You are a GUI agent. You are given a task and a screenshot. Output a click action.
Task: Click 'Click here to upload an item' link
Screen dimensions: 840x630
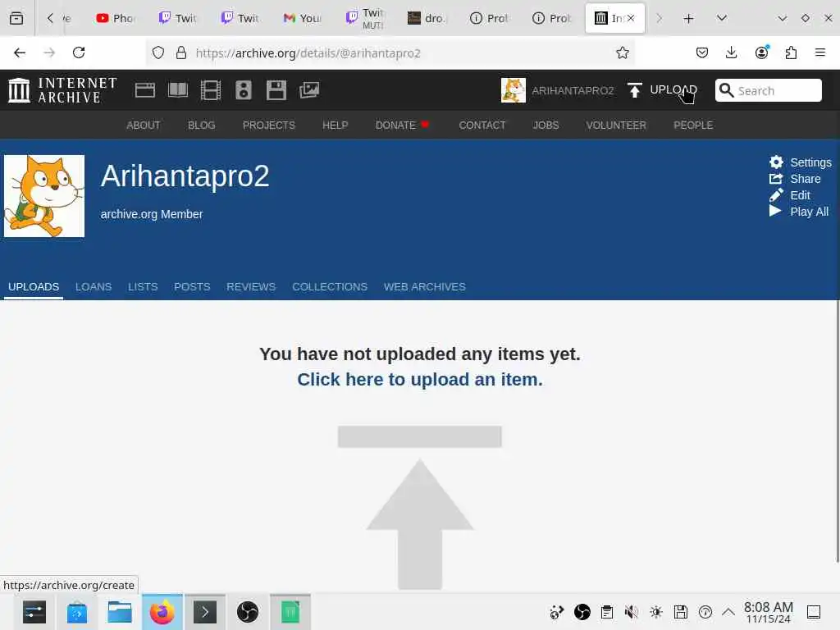[x=419, y=379]
